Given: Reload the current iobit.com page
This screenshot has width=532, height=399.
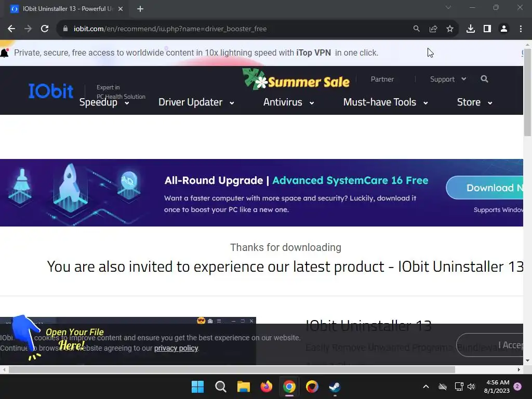Looking at the screenshot, I should point(45,29).
